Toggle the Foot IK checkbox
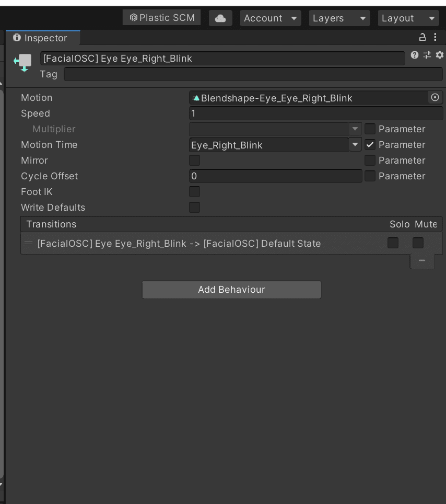 click(195, 191)
